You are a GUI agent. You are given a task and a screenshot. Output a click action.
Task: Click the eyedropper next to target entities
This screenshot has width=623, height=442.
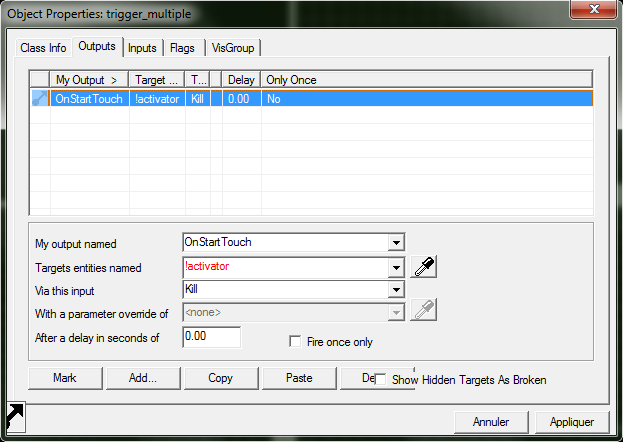(x=424, y=267)
